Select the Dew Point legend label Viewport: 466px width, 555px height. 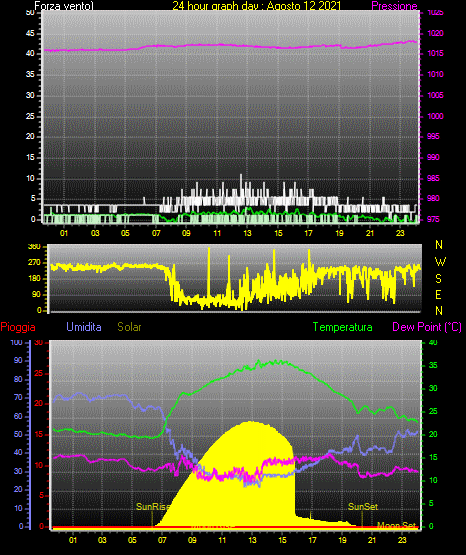coord(427,327)
